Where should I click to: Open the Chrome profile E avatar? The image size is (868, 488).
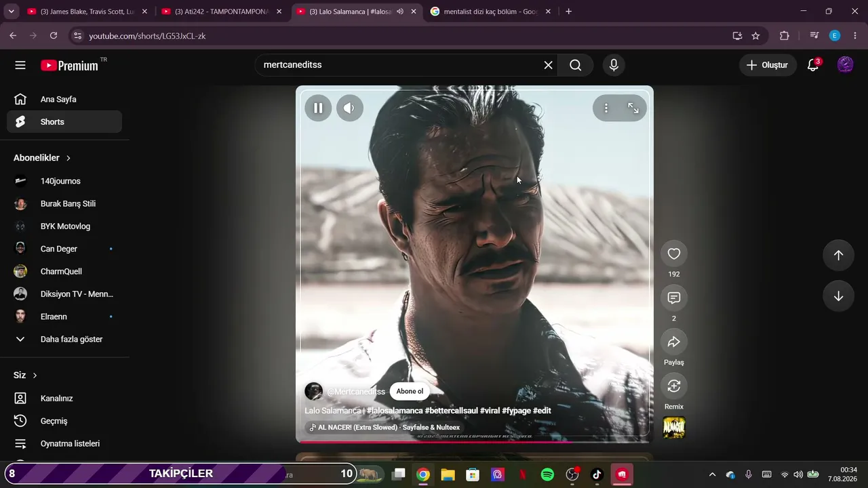click(x=835, y=36)
